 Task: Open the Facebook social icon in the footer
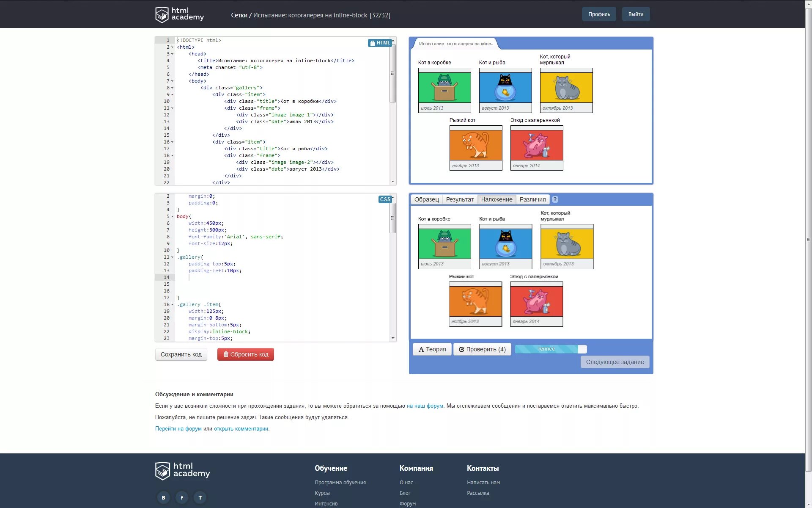click(182, 497)
